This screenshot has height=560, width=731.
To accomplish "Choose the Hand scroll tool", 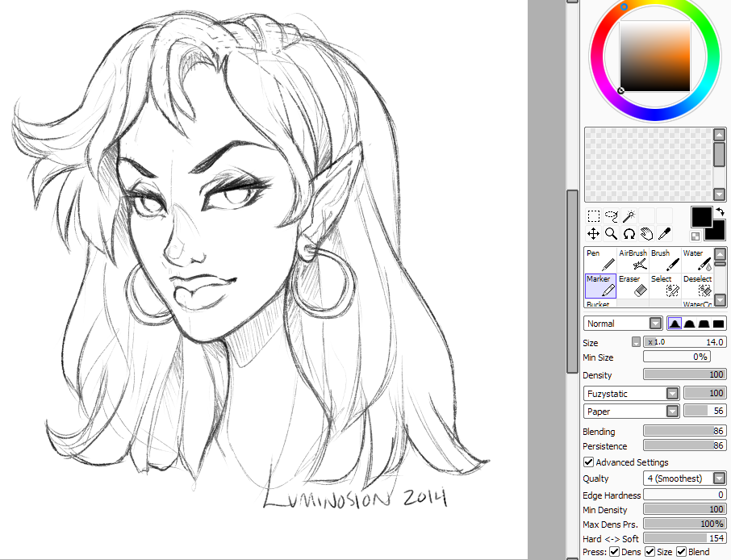I will [x=647, y=233].
